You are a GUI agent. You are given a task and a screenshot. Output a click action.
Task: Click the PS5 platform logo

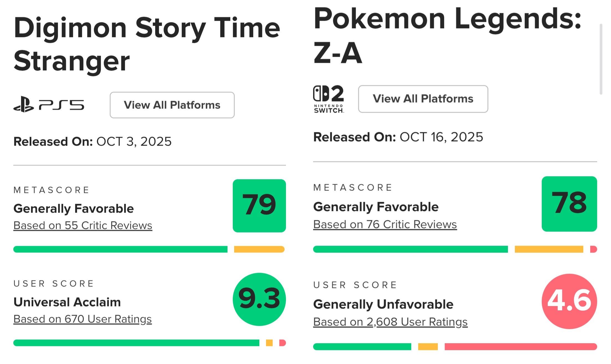[x=49, y=105]
